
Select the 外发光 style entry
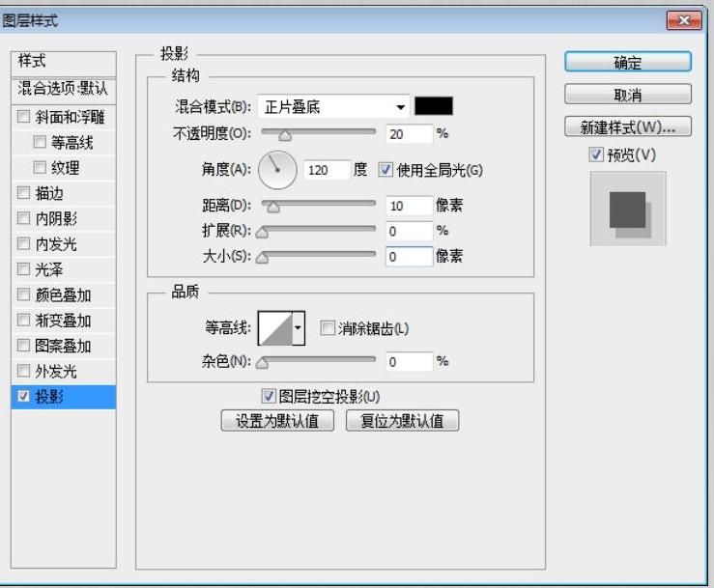click(56, 371)
